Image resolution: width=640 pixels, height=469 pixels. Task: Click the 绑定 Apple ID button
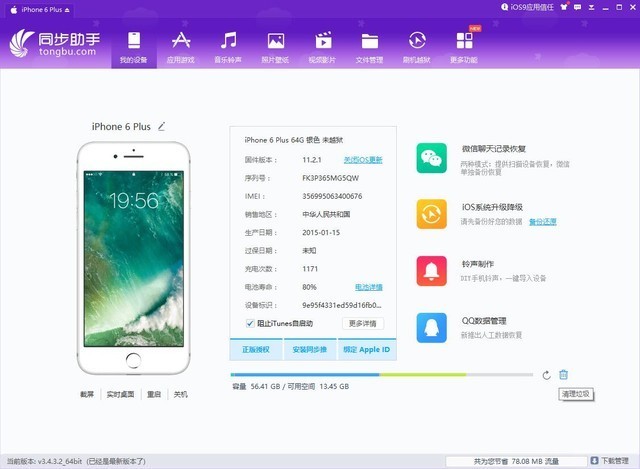point(367,349)
